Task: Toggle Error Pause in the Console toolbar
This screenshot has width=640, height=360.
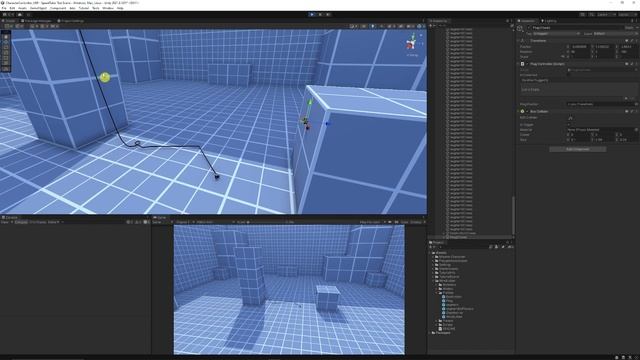Action: [x=38, y=222]
